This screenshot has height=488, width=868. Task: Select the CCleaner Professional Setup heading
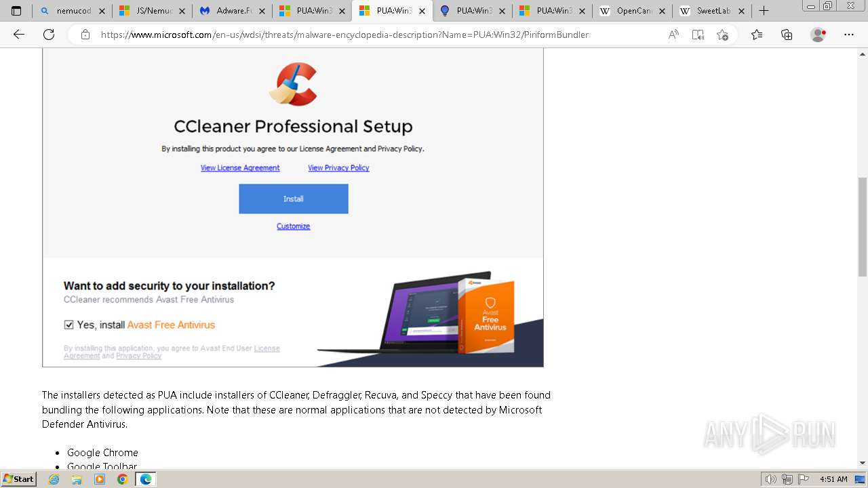pos(293,127)
